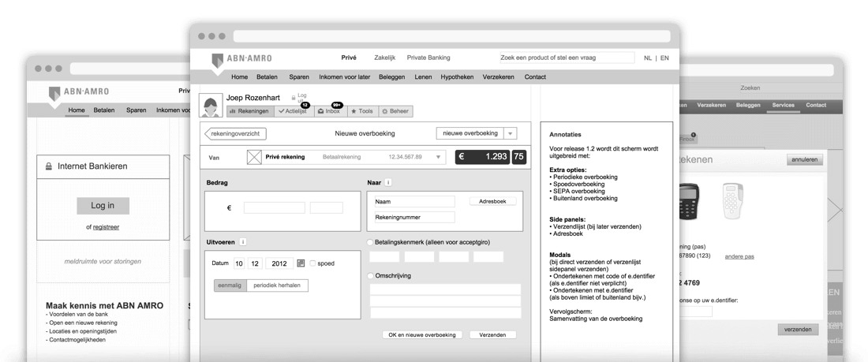This screenshot has width=868, height=362.
Task: Open the Inbox tab
Action: click(x=331, y=111)
